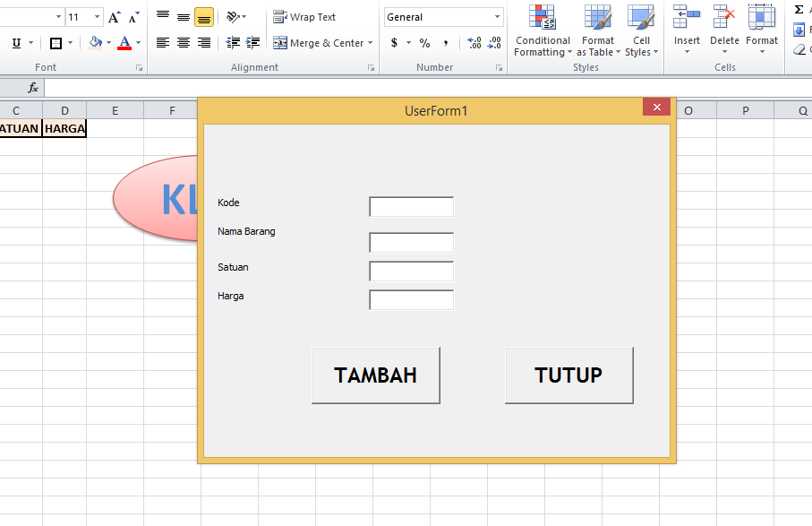
Task: Toggle Wrap Text on the selection
Action: coord(304,16)
